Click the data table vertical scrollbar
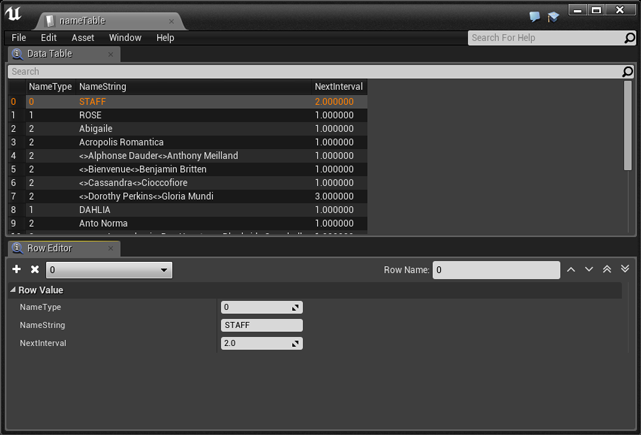Image resolution: width=641 pixels, height=435 pixels. [628, 126]
